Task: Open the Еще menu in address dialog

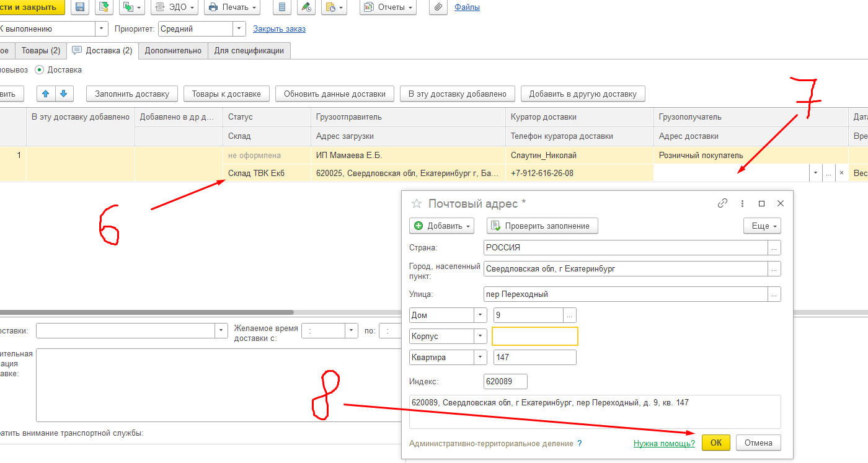Action: point(762,226)
